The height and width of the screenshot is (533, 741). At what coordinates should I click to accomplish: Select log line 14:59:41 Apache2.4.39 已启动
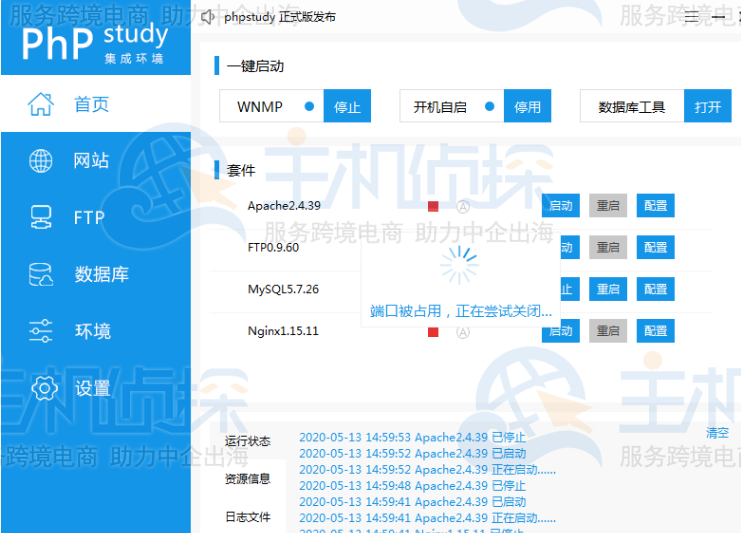(x=413, y=502)
